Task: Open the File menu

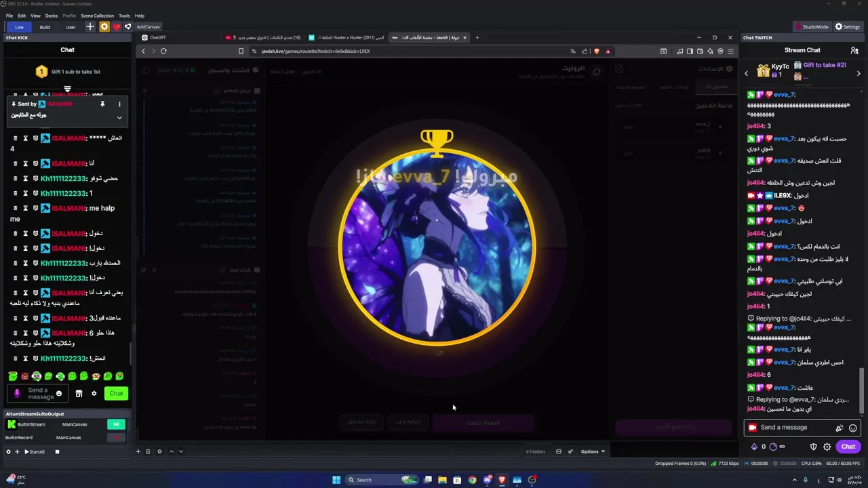Action: click(9, 16)
